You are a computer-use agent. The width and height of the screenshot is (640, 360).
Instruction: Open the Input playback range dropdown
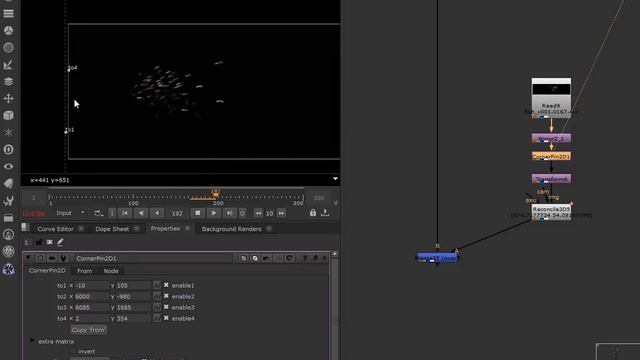(70, 213)
